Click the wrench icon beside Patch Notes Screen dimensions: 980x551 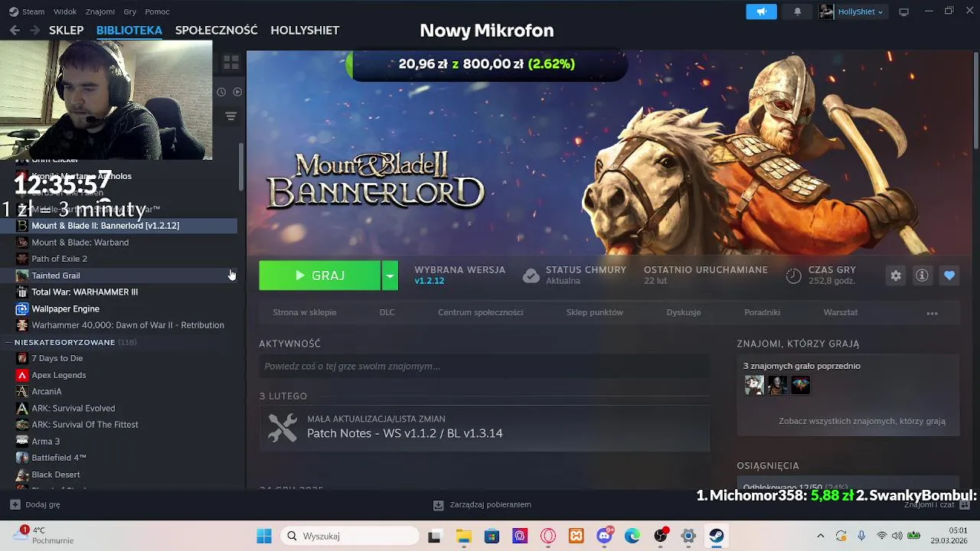[x=283, y=428]
